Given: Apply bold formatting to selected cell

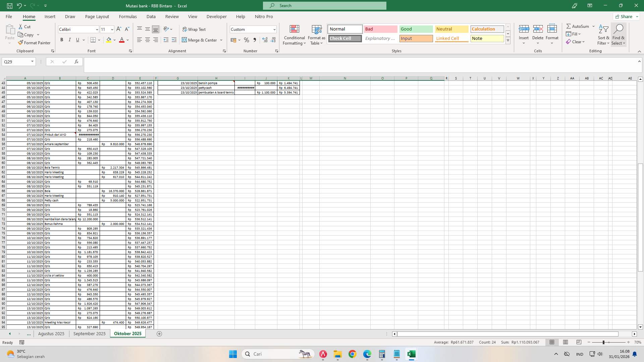Looking at the screenshot, I should 62,40.
